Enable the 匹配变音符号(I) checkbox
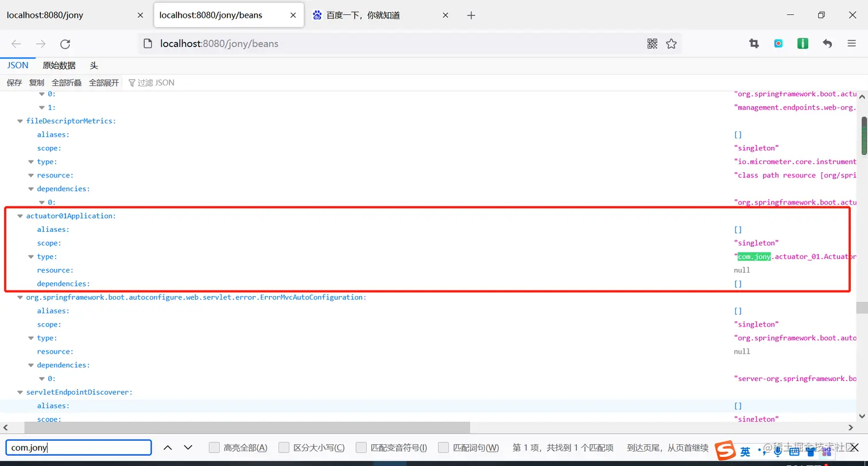 361,448
